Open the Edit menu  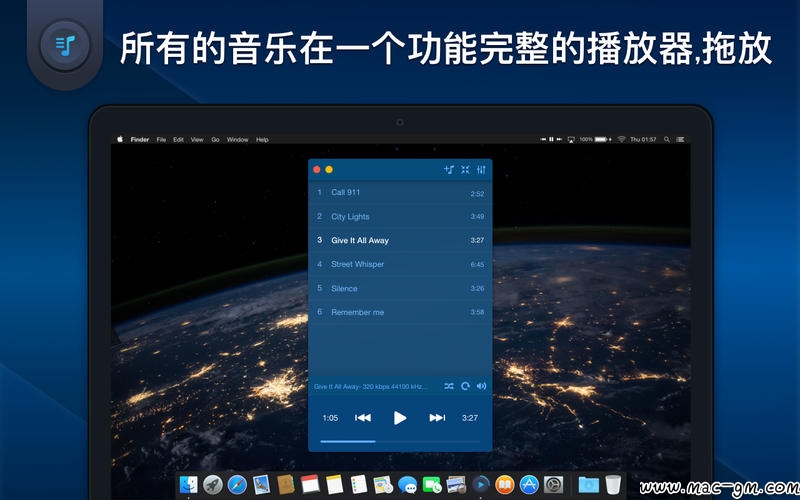pos(178,139)
